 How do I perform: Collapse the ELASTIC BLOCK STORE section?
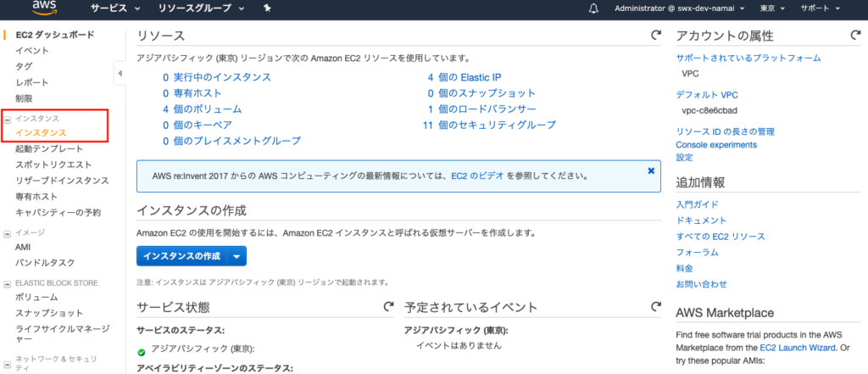click(x=8, y=283)
